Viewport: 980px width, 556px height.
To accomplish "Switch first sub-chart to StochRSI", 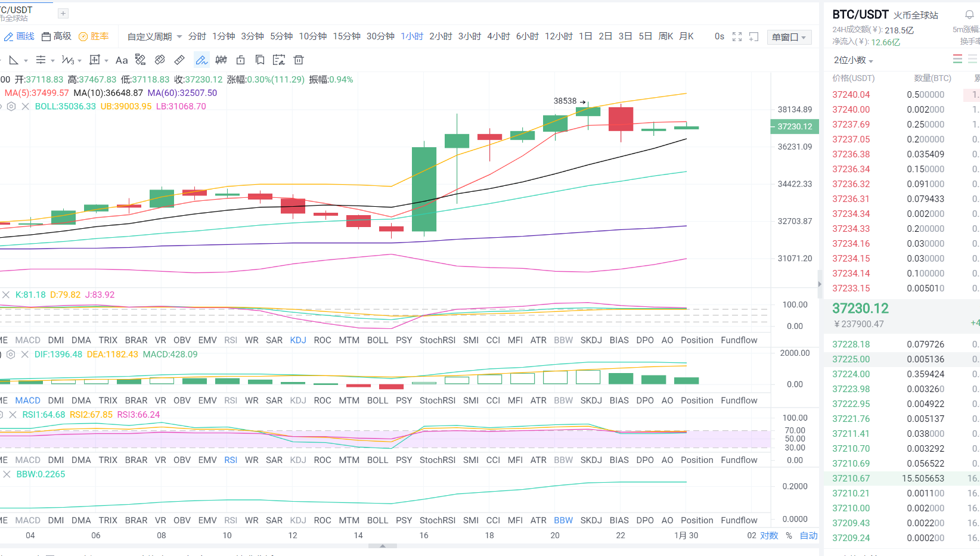I will click(438, 340).
